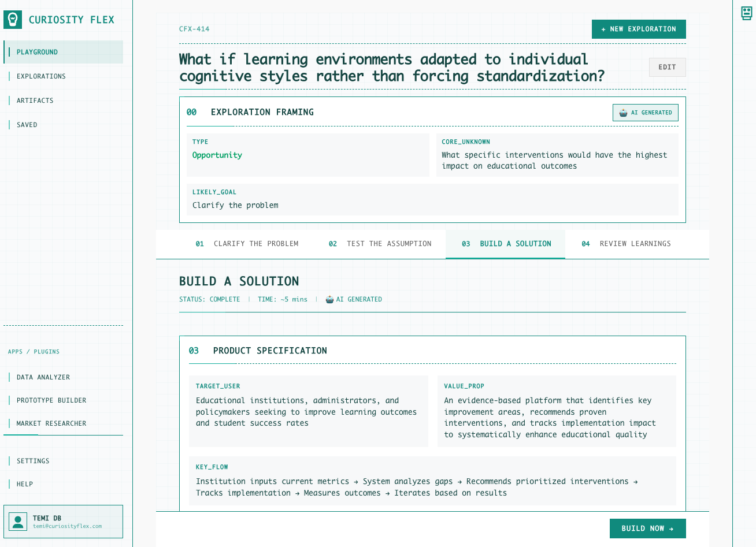Switch to Test the Assumption tab
Viewport: 756px width, 547px height.
(380, 244)
